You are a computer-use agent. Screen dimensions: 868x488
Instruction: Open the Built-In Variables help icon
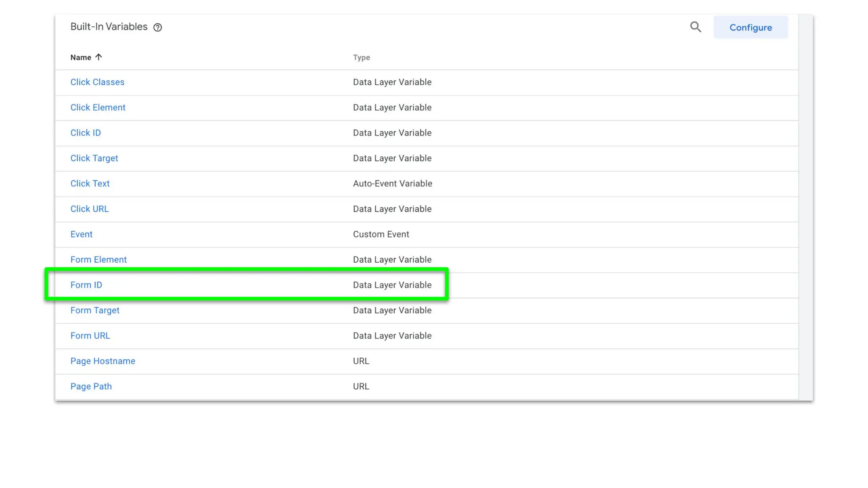pyautogui.click(x=158, y=28)
